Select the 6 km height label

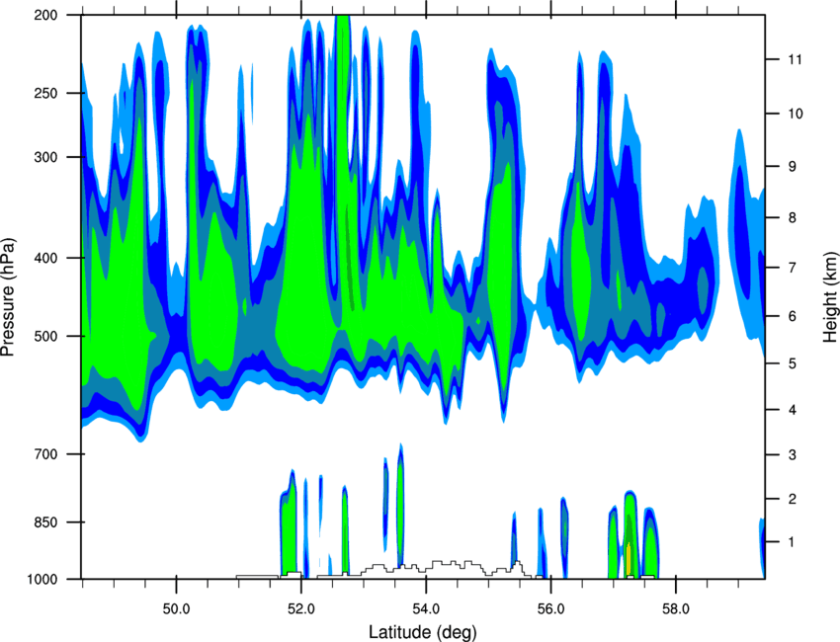(792, 316)
